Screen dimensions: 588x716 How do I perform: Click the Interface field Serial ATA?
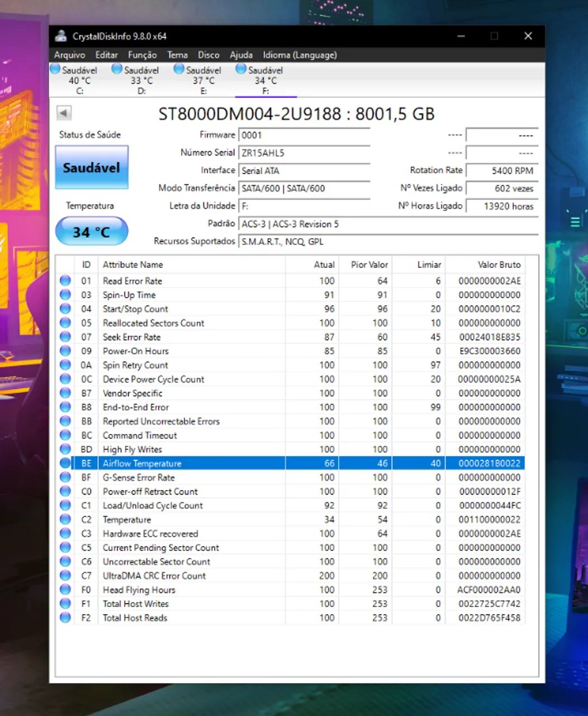coord(304,171)
